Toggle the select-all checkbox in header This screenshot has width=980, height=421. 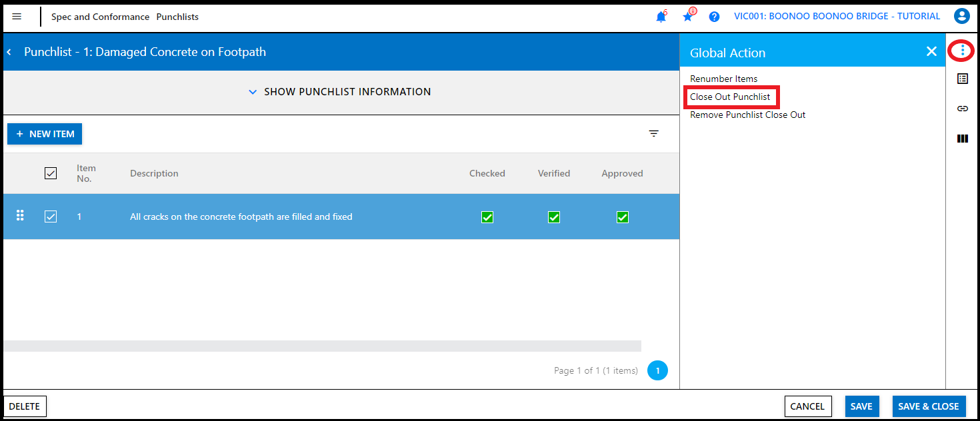pos(51,173)
